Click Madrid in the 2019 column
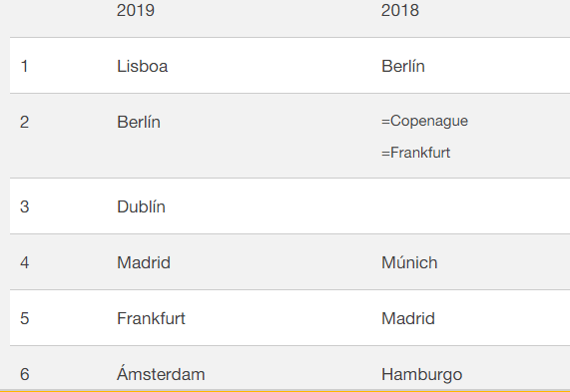Viewport: 570px width, 392px height. (x=144, y=262)
